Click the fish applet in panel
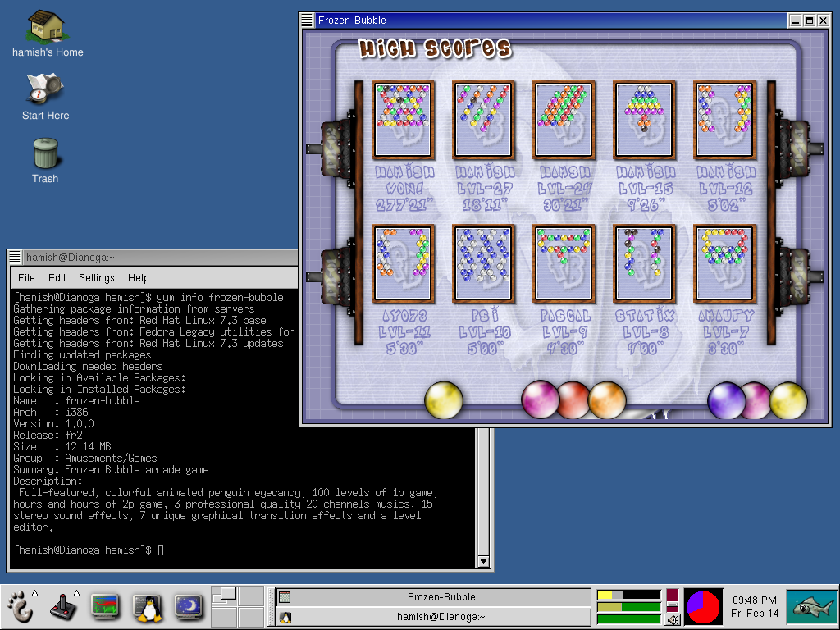This screenshot has height=630, width=840. (x=811, y=607)
